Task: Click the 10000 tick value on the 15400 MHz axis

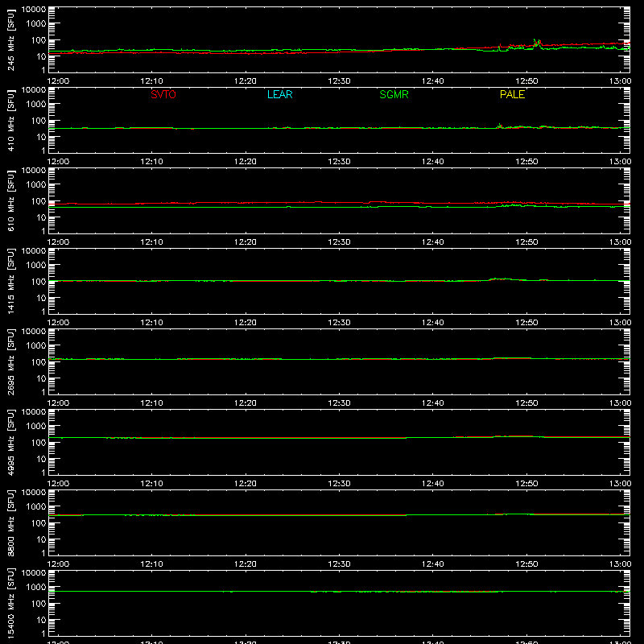Action: pyautogui.click(x=34, y=573)
